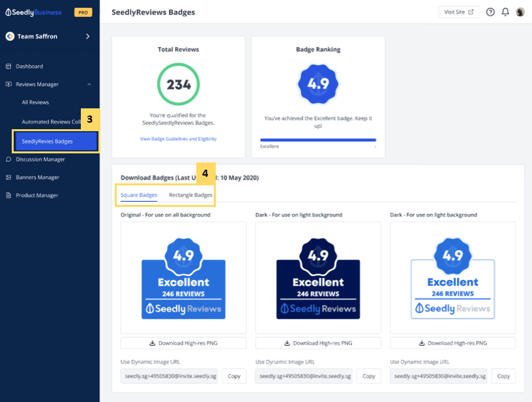Viewport: 532px width, 402px height.
Task: Click the Discussion Manager sidebar icon
Action: 8,159
